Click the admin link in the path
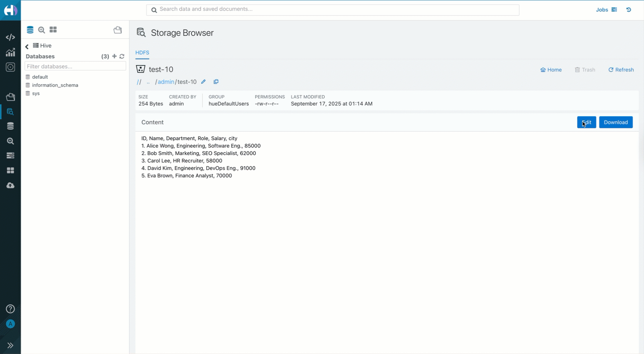Viewport: 644px width, 354px height. click(x=166, y=82)
